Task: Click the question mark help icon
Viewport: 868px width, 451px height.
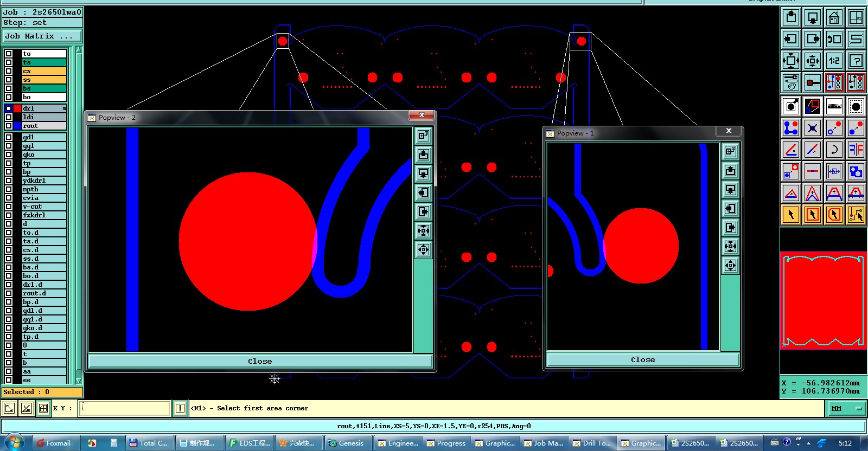Action: point(856,61)
